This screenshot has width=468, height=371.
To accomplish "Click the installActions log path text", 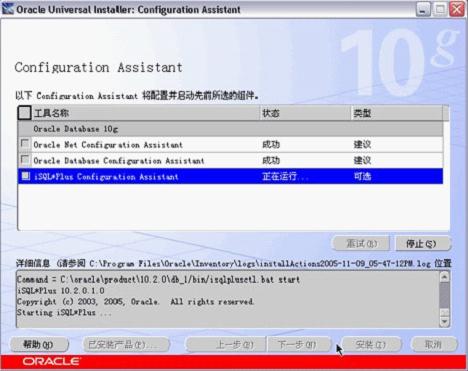I will pyautogui.click(x=260, y=264).
